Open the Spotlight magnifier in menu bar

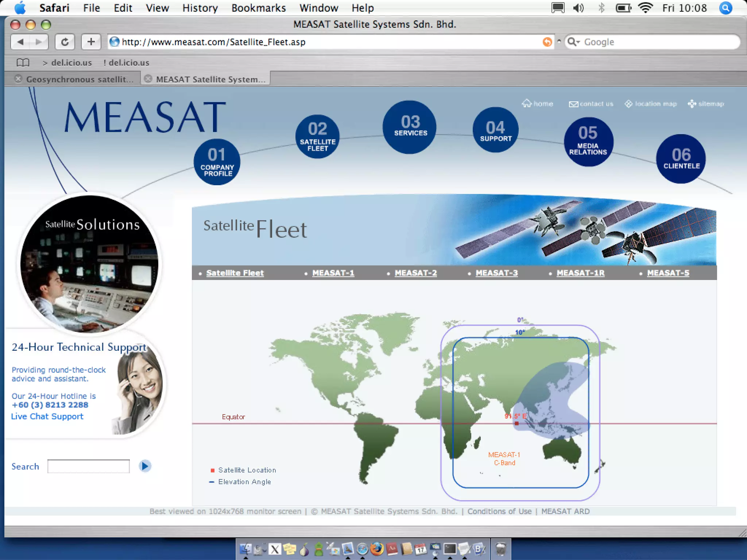[725, 8]
